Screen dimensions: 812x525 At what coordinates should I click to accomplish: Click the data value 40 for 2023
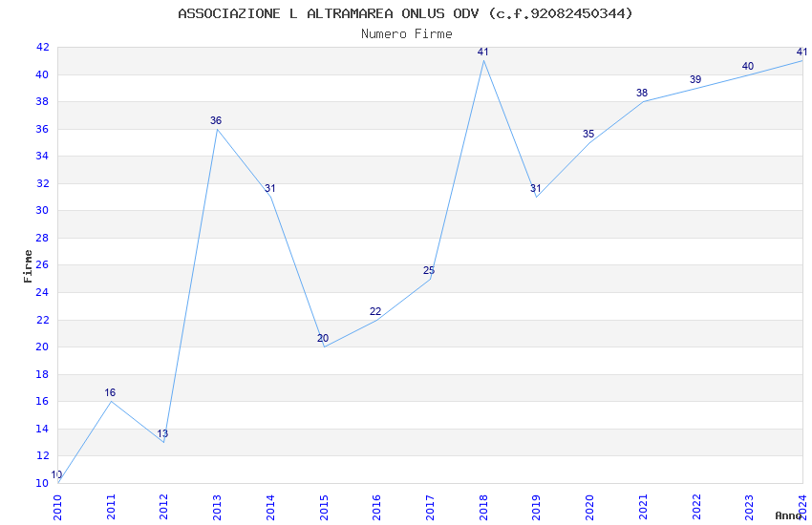748,66
